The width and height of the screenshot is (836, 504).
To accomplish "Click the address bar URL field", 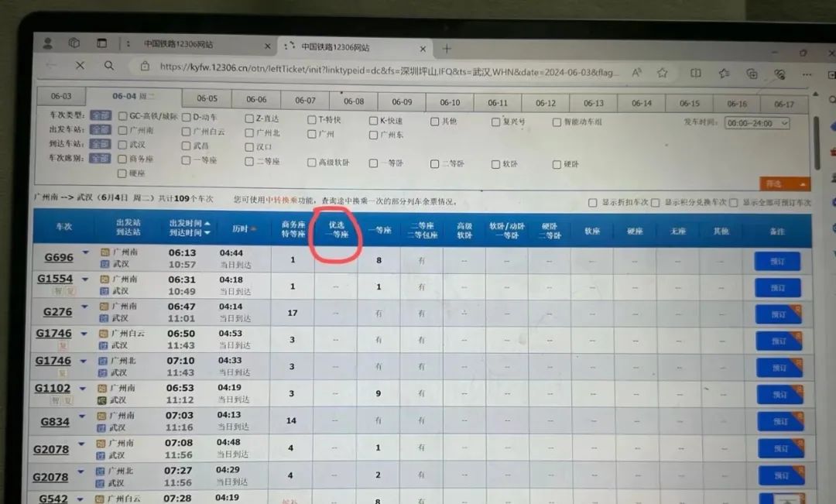I will 389,70.
